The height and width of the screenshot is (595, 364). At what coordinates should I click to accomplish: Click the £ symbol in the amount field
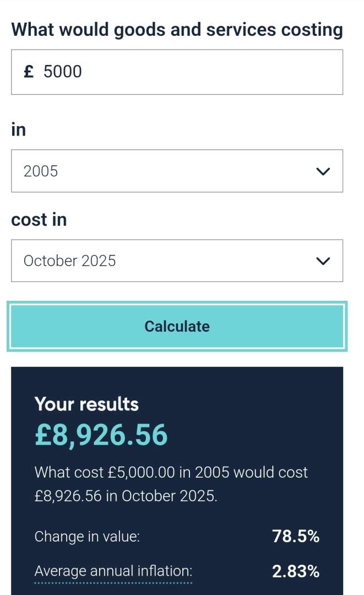point(29,72)
